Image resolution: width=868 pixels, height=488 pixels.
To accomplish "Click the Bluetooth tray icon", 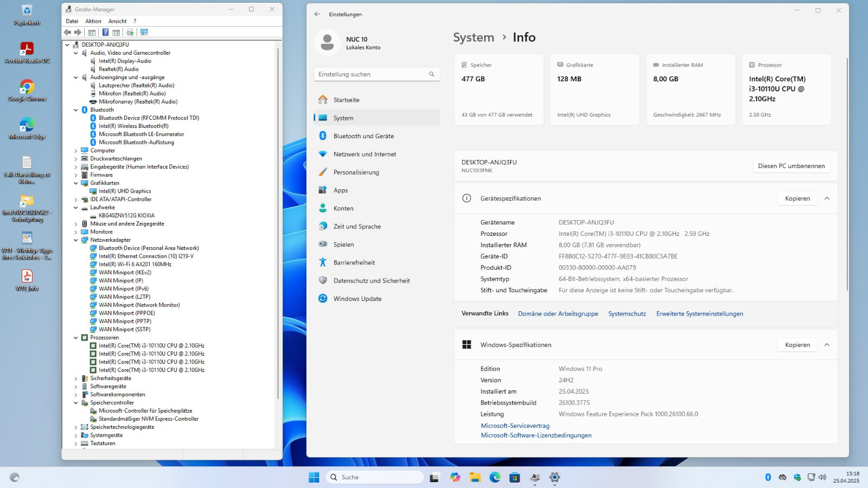I will coord(768,477).
